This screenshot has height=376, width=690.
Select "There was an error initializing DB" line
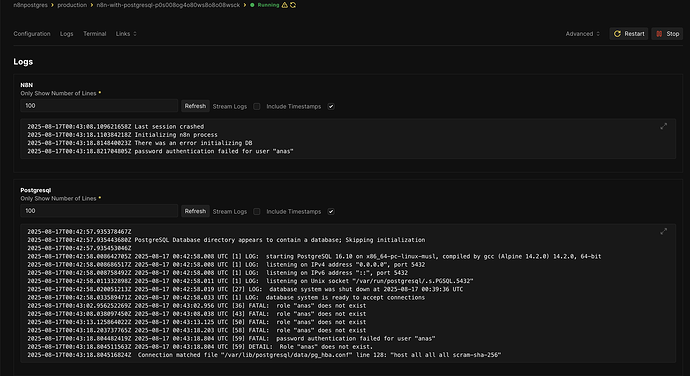tap(140, 143)
